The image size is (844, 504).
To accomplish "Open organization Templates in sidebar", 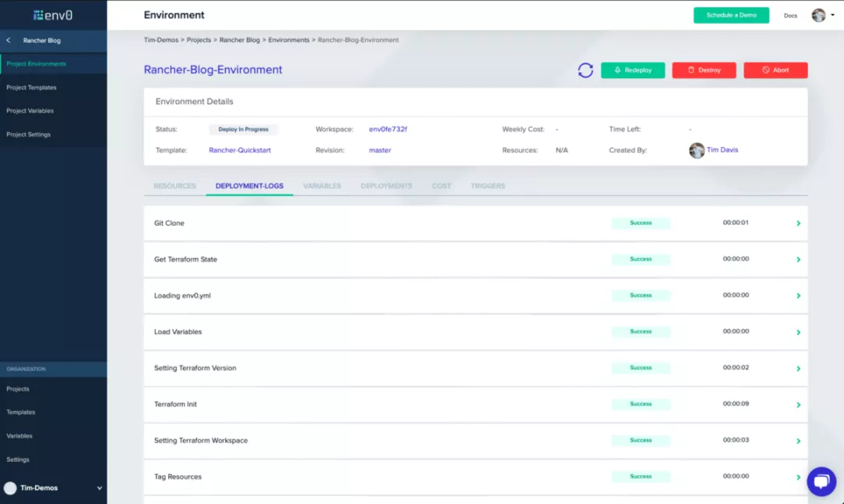I will tap(20, 413).
